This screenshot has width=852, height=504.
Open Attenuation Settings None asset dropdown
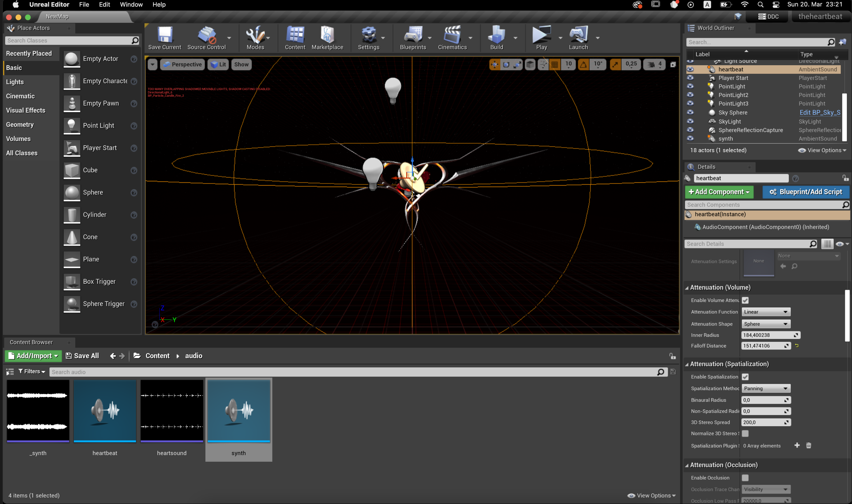[808, 256]
